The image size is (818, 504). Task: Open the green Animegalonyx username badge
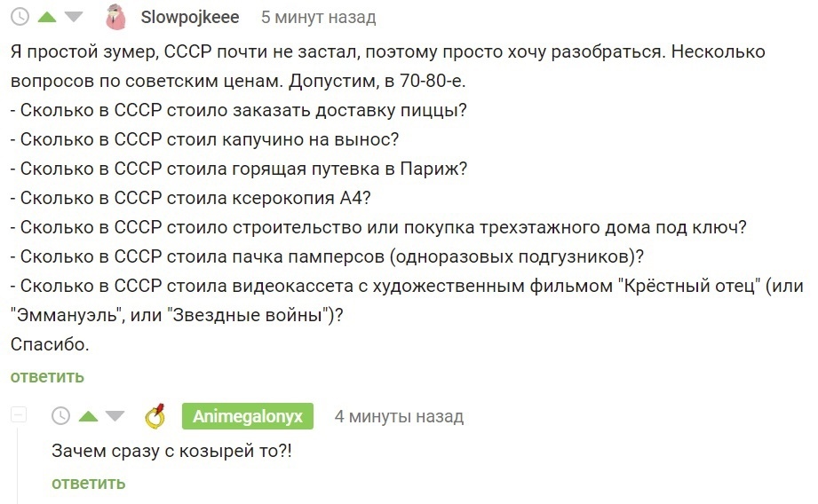(x=248, y=416)
